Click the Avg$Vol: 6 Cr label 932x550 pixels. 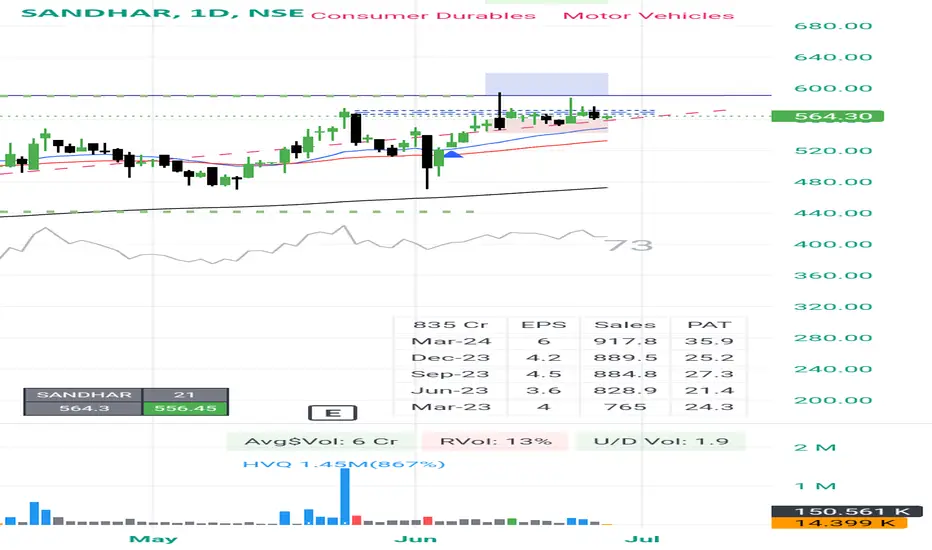pyautogui.click(x=321, y=442)
